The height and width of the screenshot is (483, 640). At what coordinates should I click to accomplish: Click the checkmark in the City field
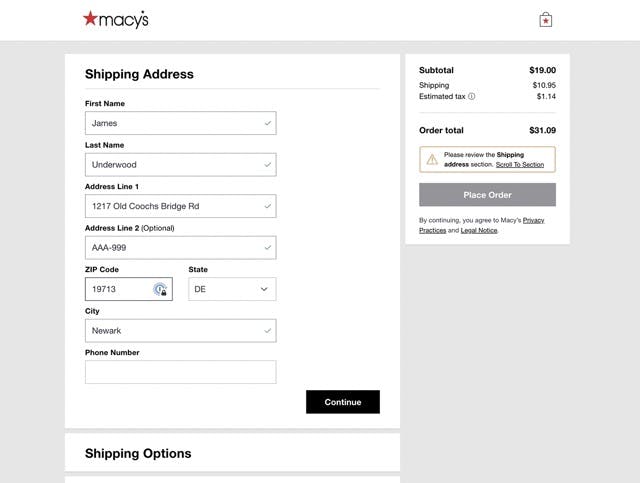point(268,330)
